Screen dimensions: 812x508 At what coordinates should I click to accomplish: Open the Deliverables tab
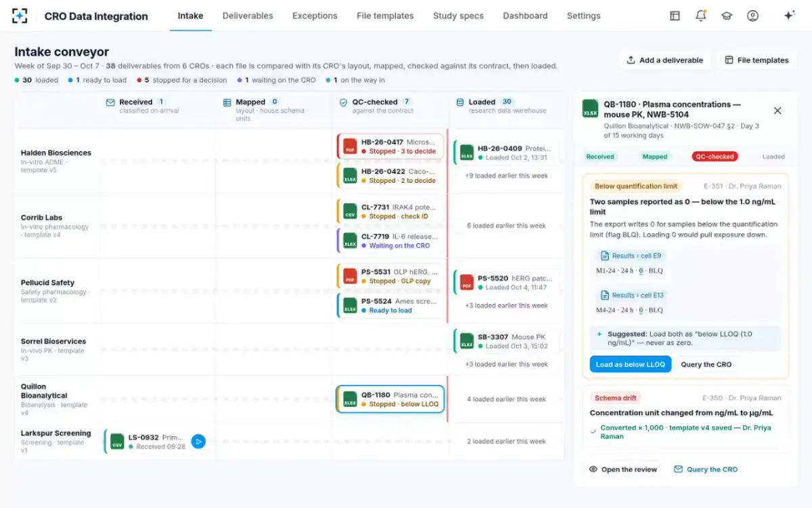pos(248,16)
